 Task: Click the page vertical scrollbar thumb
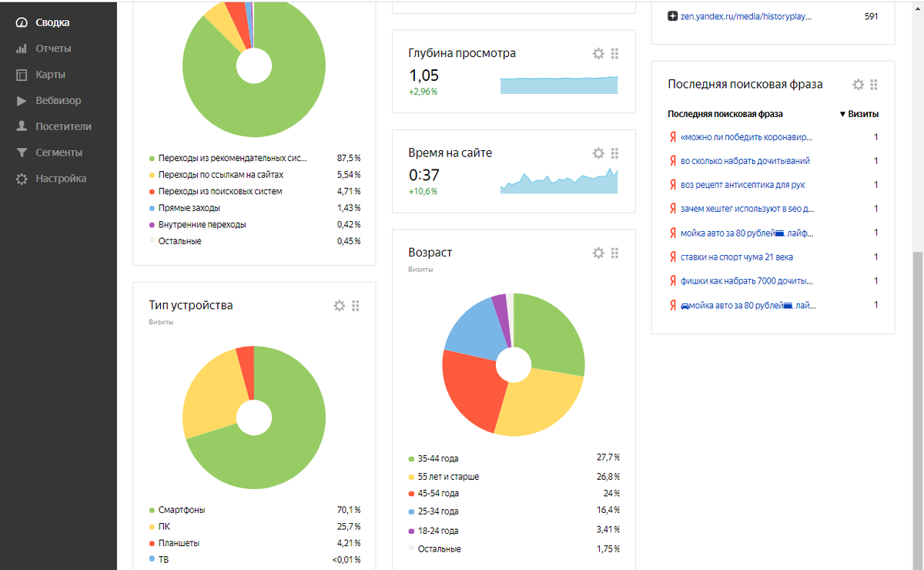click(x=918, y=411)
